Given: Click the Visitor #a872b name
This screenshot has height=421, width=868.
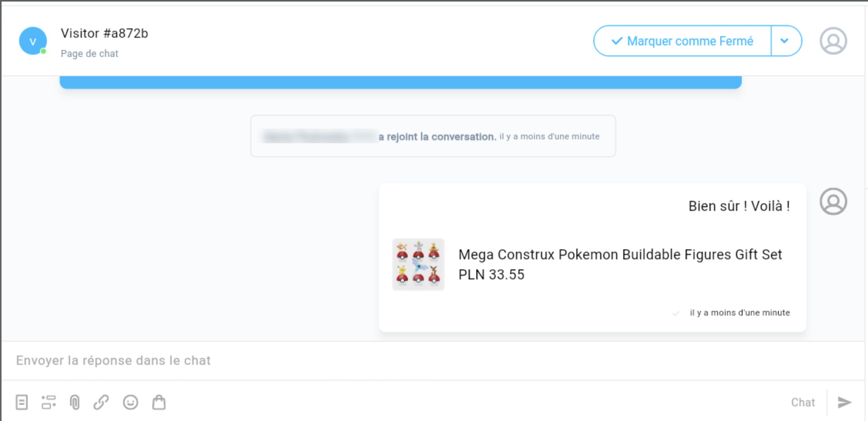Looking at the screenshot, I should click(104, 33).
